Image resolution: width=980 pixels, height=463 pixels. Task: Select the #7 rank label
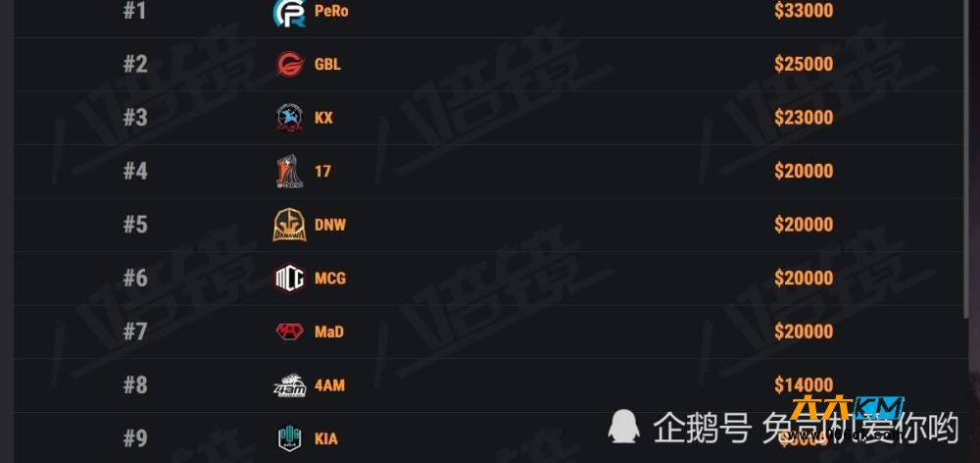pos(135,332)
